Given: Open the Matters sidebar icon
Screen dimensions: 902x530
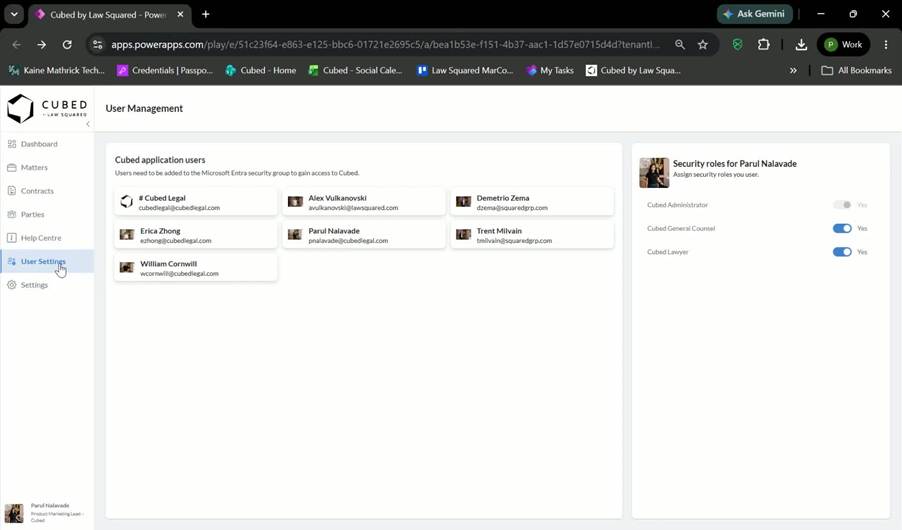Looking at the screenshot, I should [12, 167].
